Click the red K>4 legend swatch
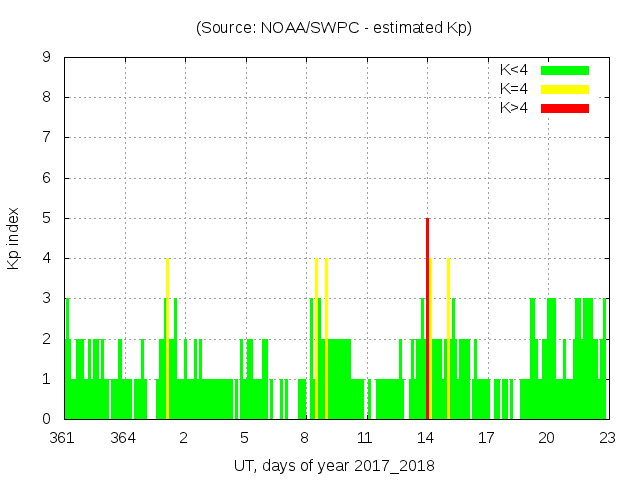This screenshot has height=480, width=640. pos(565,108)
